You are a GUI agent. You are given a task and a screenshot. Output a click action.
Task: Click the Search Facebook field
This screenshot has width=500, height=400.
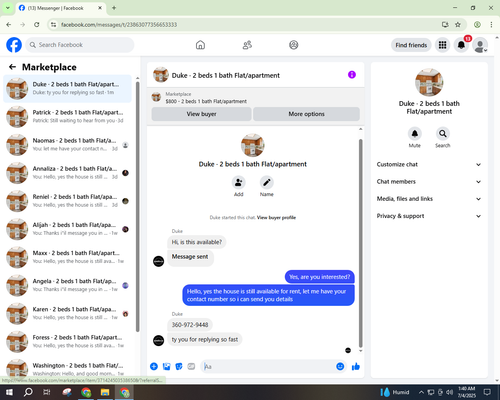point(80,45)
